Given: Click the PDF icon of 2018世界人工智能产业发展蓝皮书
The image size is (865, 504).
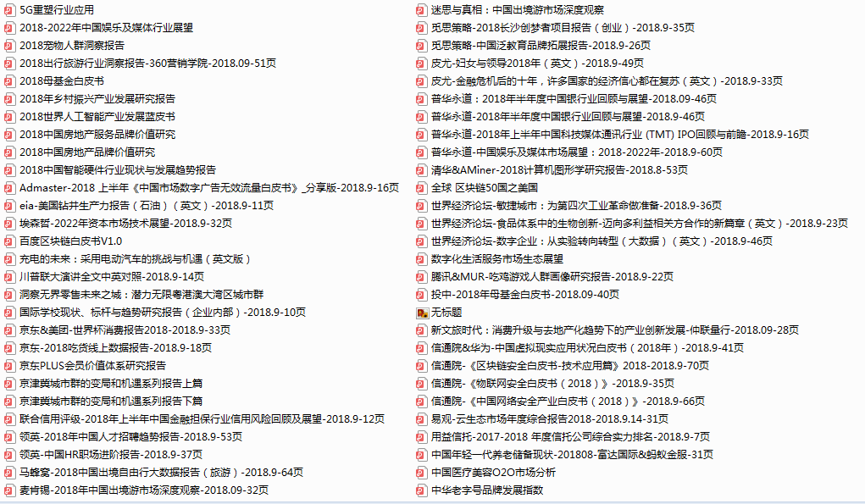Looking at the screenshot, I should (9, 117).
